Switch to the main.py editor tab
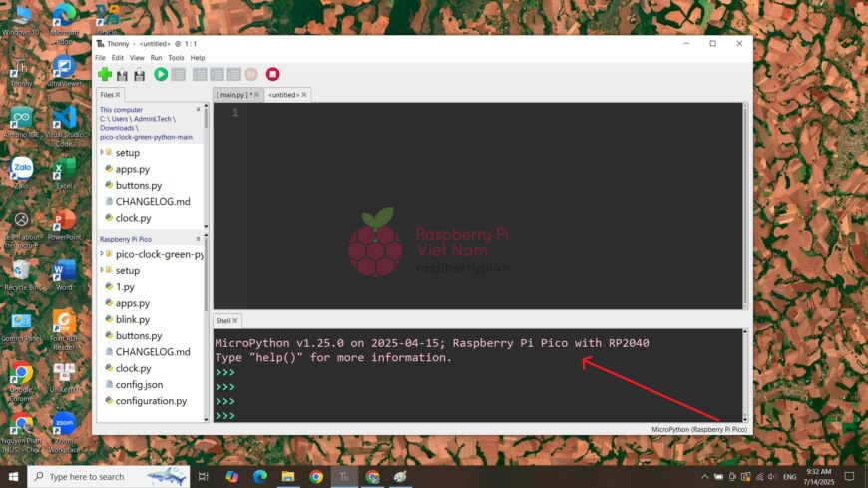This screenshot has width=868, height=488. click(x=233, y=95)
